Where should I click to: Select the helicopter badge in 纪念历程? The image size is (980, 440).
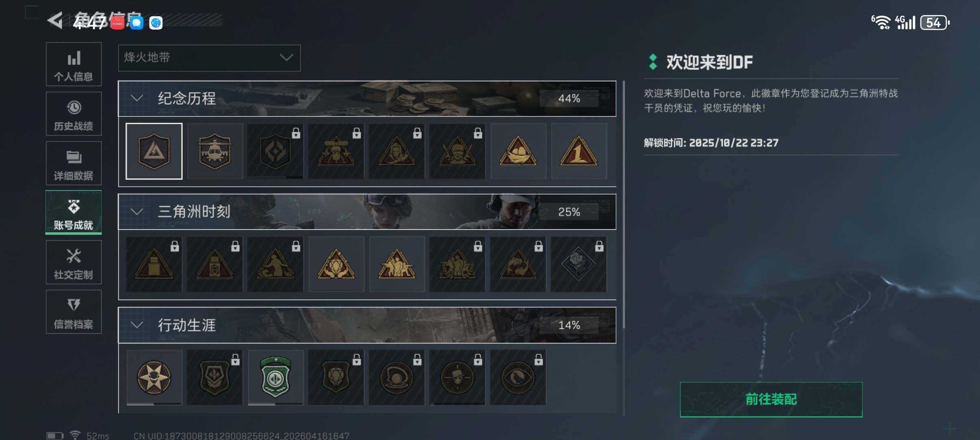pyautogui.click(x=215, y=151)
